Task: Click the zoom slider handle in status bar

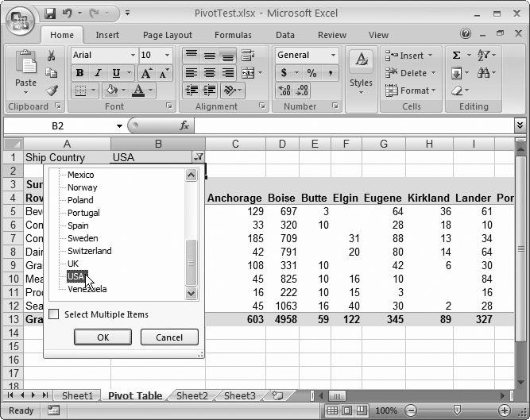Action: [x=456, y=410]
